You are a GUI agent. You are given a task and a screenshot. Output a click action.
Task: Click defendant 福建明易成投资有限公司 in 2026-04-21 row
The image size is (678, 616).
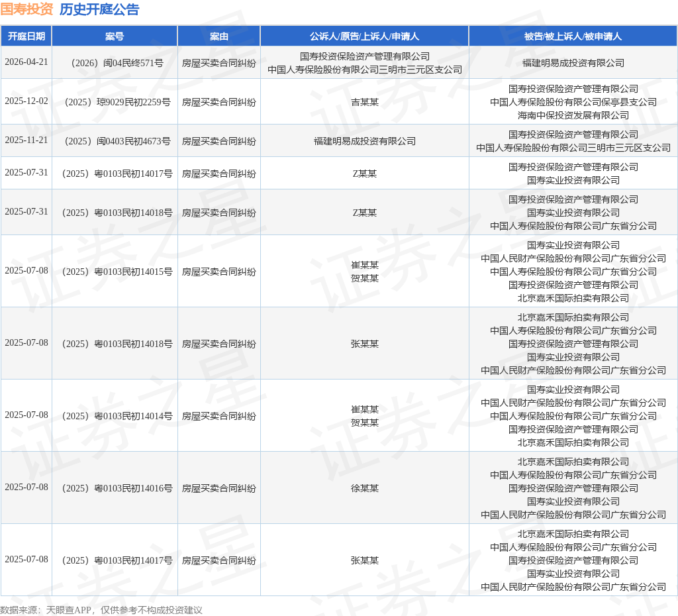(x=573, y=63)
